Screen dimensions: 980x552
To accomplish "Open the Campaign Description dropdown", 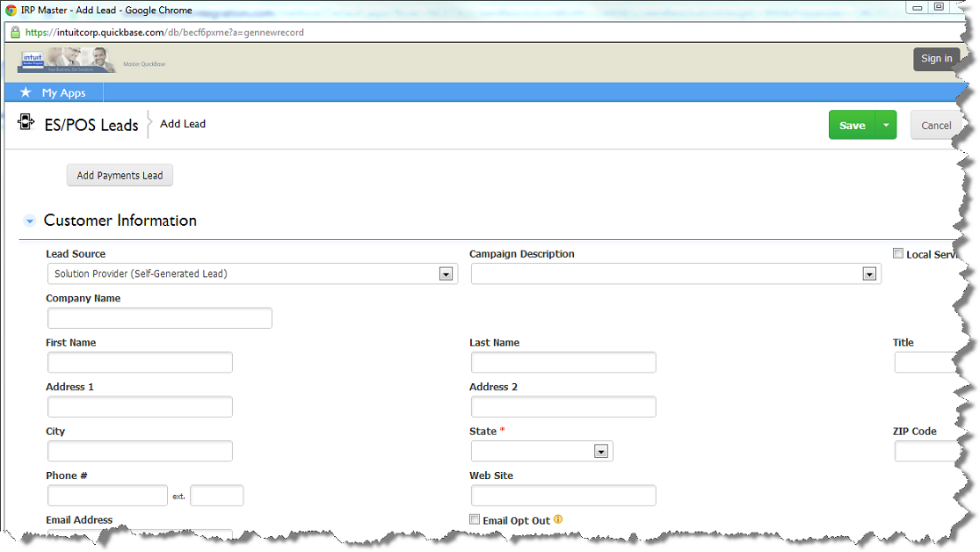I will pos(869,274).
